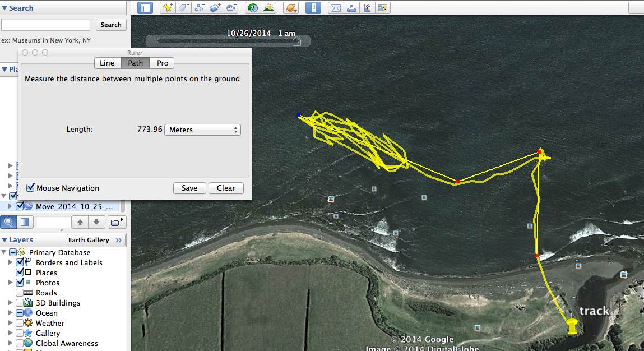Click the Ruler tool in toolbar
644x351 pixels.
pyautogui.click(x=313, y=8)
